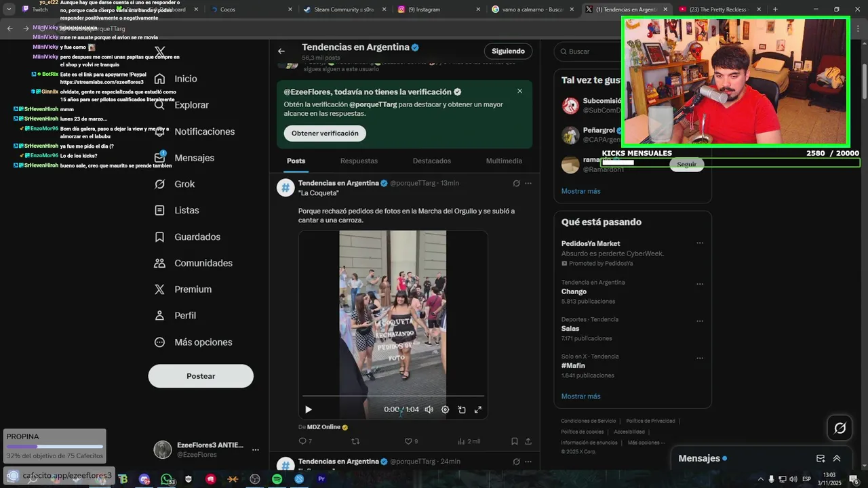868x488 pixels.
Task: Open system volume control in tray
Action: tap(793, 479)
